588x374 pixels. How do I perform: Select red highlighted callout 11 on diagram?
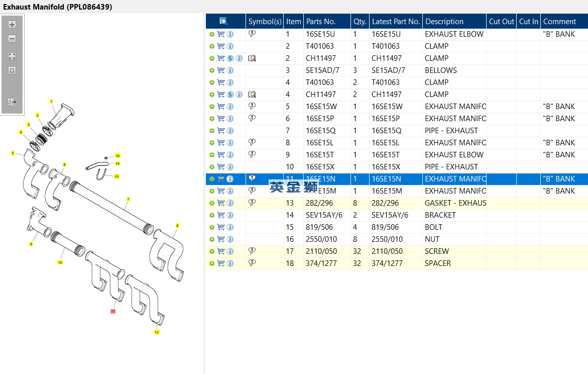[113, 311]
